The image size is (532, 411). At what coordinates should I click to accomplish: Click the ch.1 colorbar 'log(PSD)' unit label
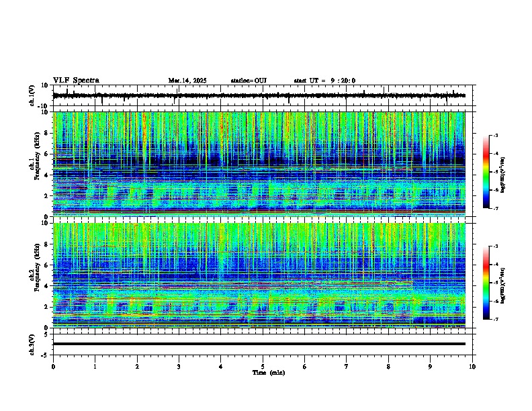(x=502, y=175)
